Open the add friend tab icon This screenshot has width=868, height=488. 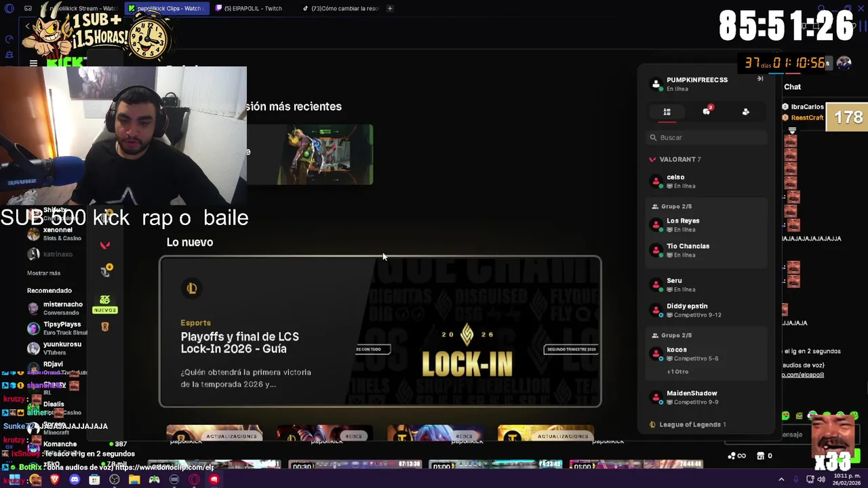click(746, 113)
